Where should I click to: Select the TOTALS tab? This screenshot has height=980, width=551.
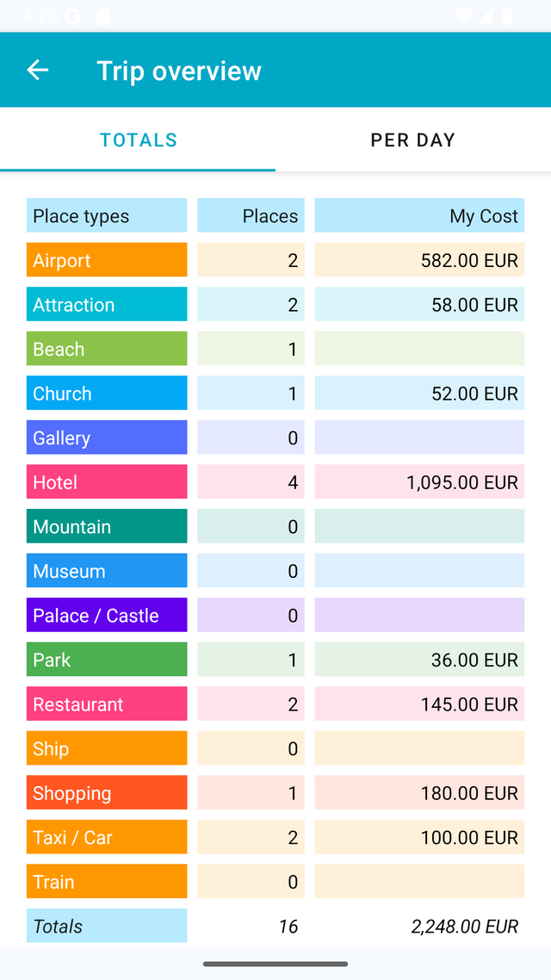point(138,140)
